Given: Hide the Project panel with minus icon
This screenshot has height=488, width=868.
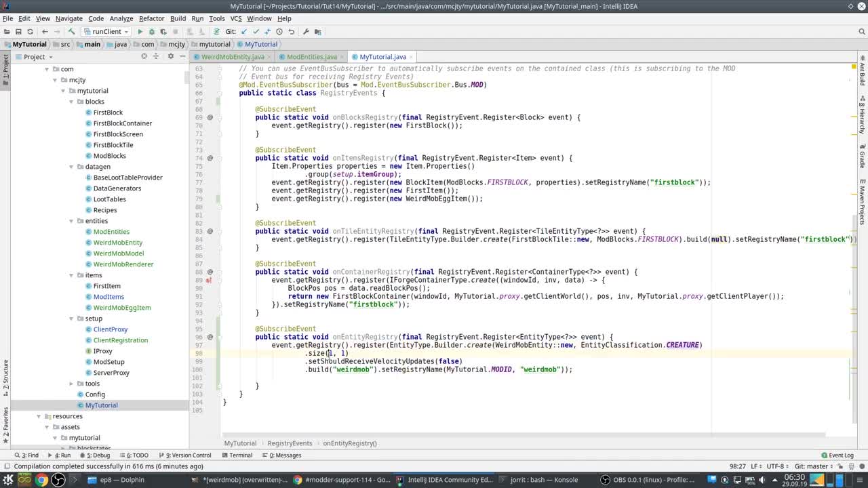Looking at the screenshot, I should click(183, 56).
